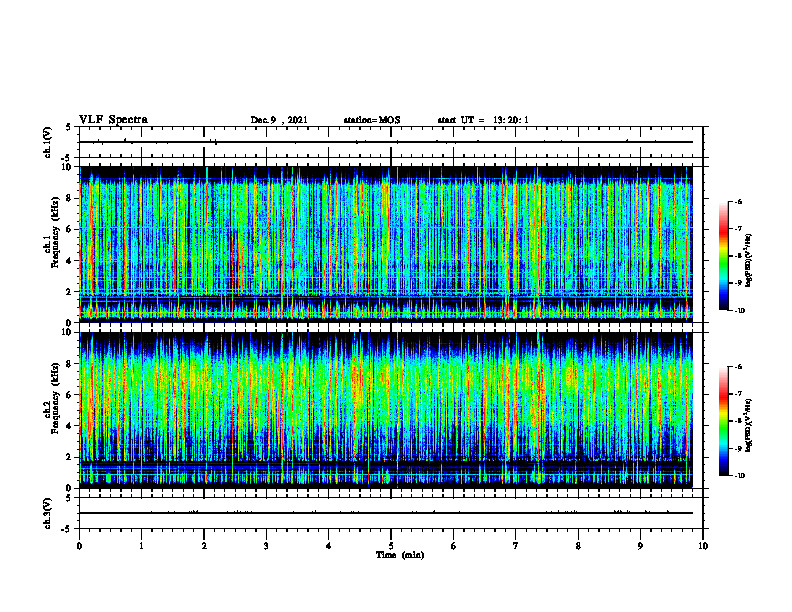Click the date "Dec. 9 , 2021"
This screenshot has width=792, height=612.
pos(279,120)
